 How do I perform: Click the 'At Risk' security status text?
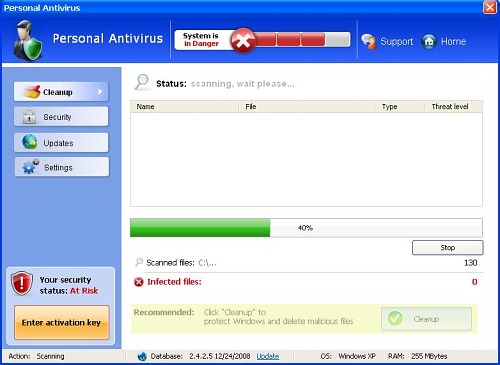click(84, 291)
